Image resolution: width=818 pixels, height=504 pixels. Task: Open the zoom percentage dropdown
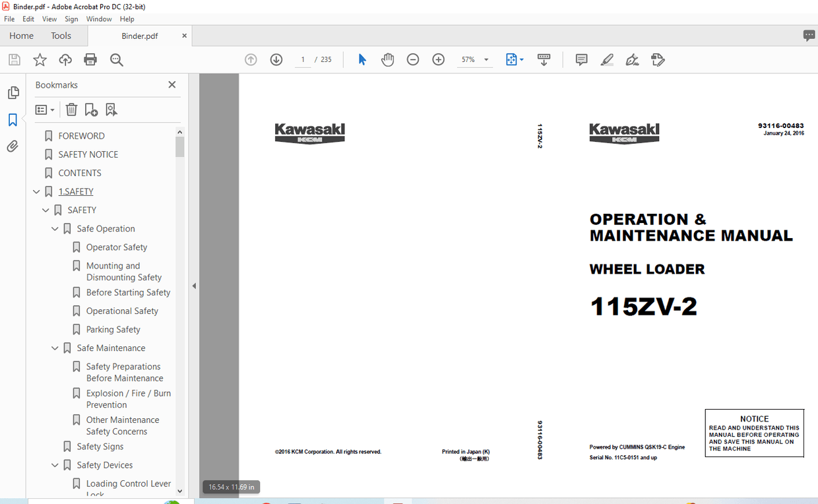486,59
